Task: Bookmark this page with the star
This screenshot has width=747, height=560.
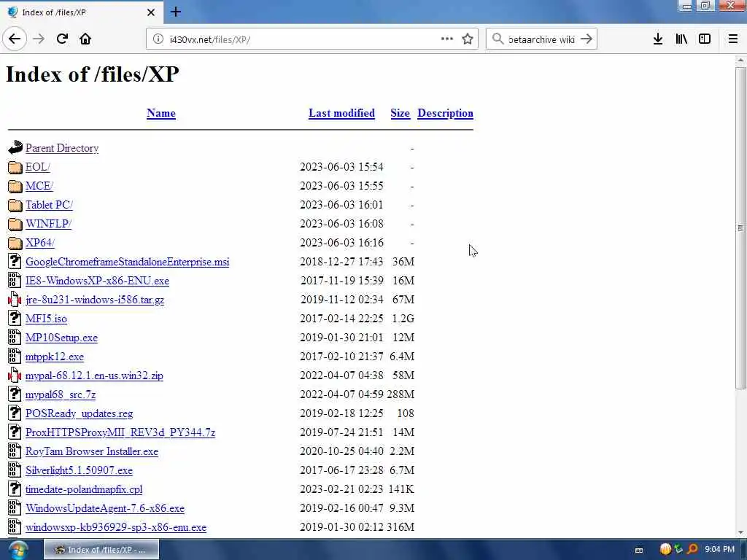Action: tap(468, 39)
